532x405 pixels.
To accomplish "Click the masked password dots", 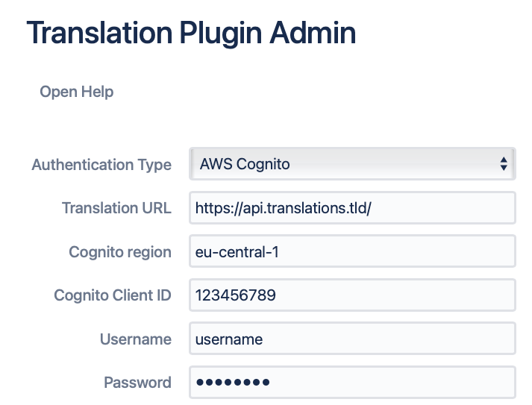I will click(232, 383).
